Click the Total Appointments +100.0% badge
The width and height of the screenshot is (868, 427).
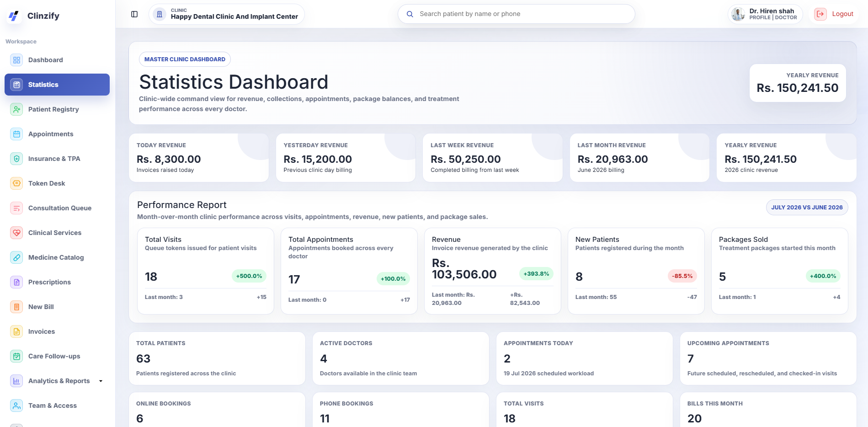tap(393, 279)
